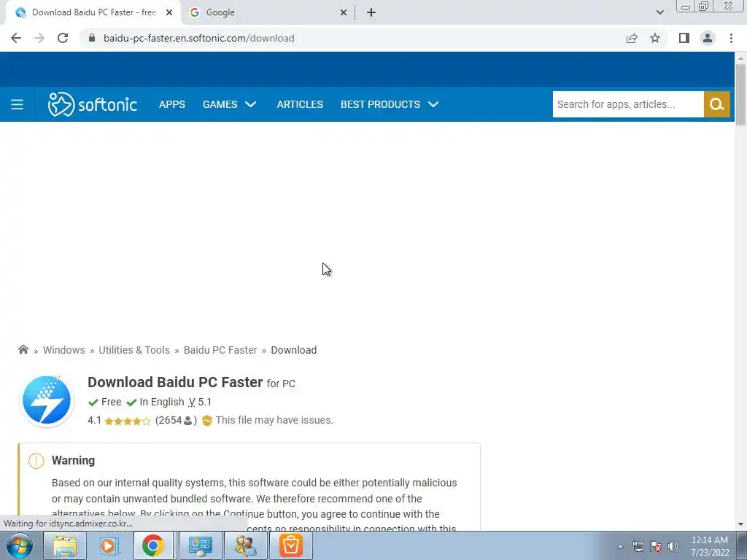Expand the GAMES dropdown chevron
Viewport: 747px width, 560px height.
coord(251,104)
